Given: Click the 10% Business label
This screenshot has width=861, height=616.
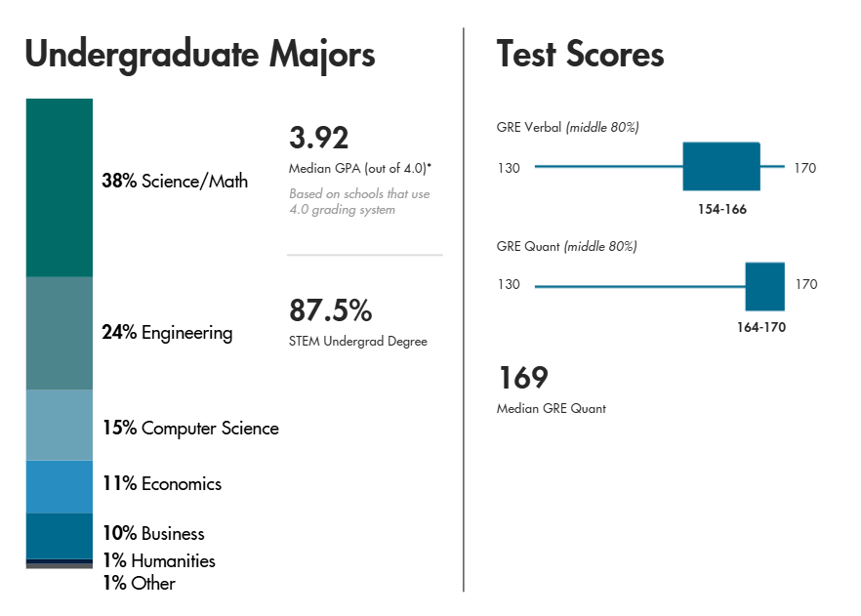Looking at the screenshot, I should [153, 533].
